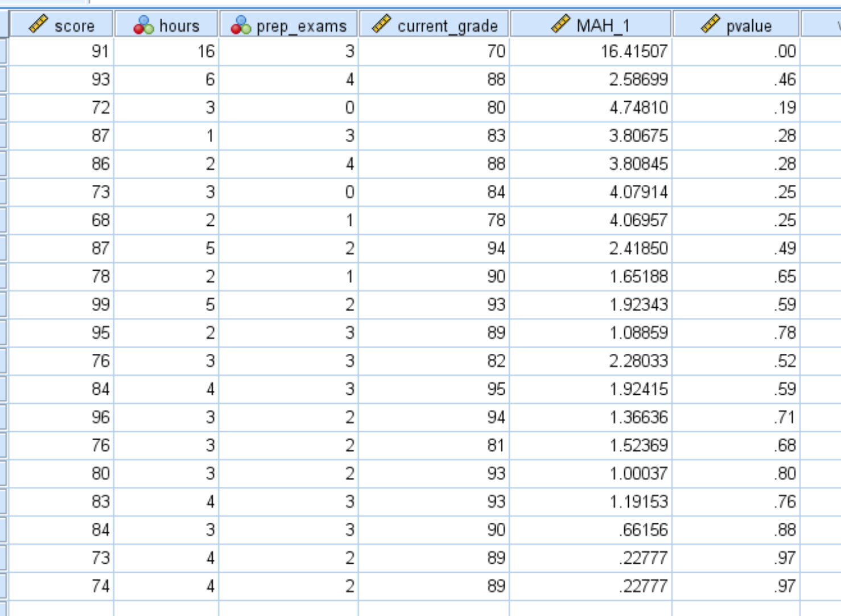
Task: Click MAH_1 cell 1.00037
Action: click(x=591, y=473)
